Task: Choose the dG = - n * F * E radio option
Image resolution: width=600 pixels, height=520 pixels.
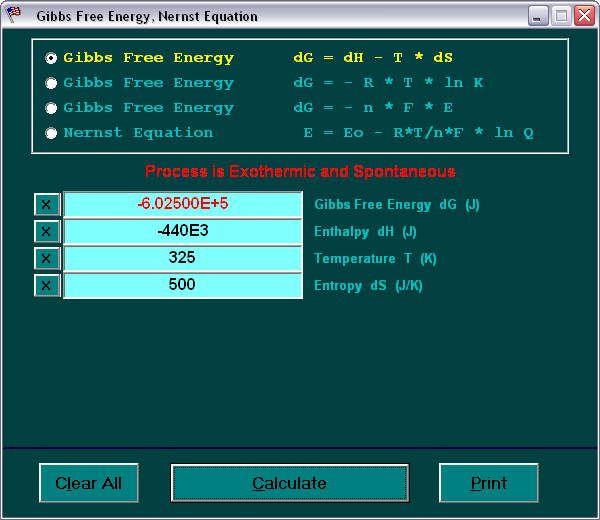Action: click(51, 108)
